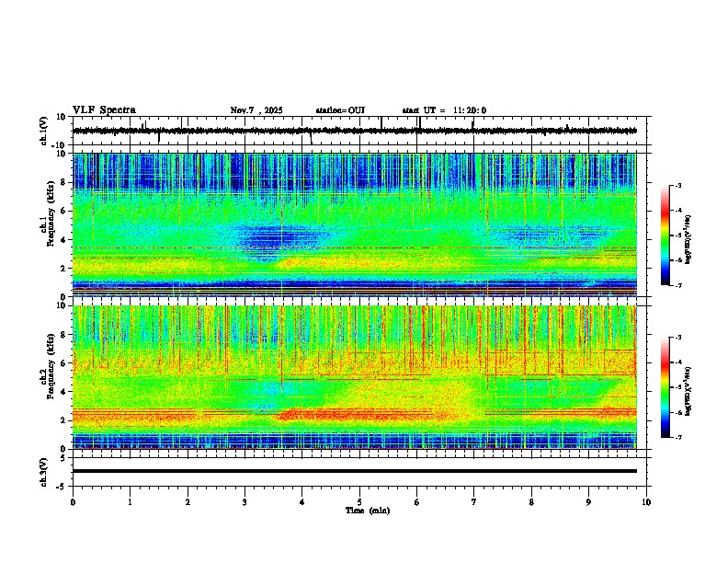Click inside the ch.2 frequency spectrogram
Screen dimensions: 728x563
355,377
